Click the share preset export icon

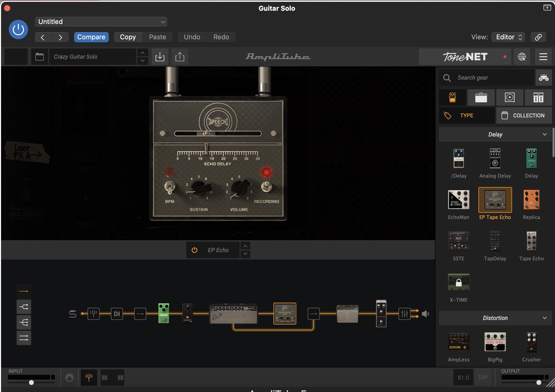click(x=180, y=57)
